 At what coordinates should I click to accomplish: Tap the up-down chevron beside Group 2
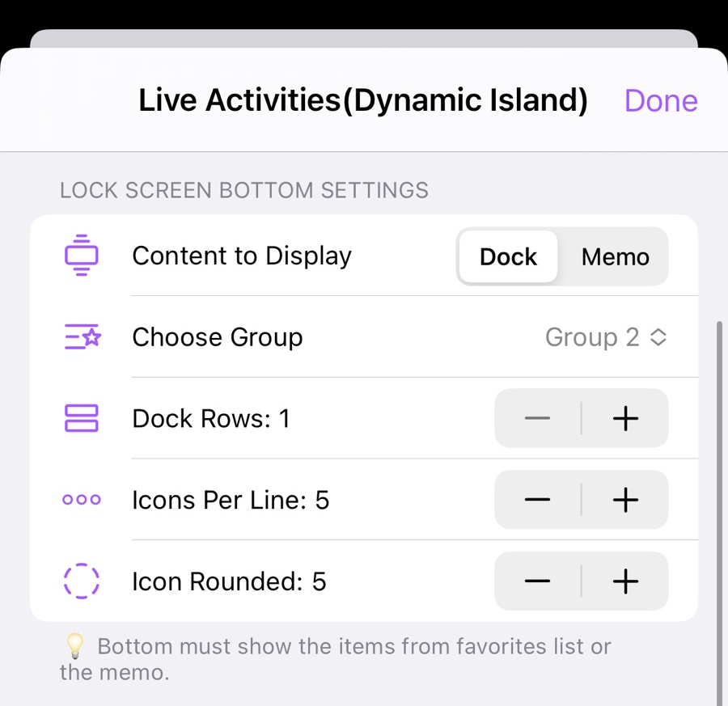(659, 337)
